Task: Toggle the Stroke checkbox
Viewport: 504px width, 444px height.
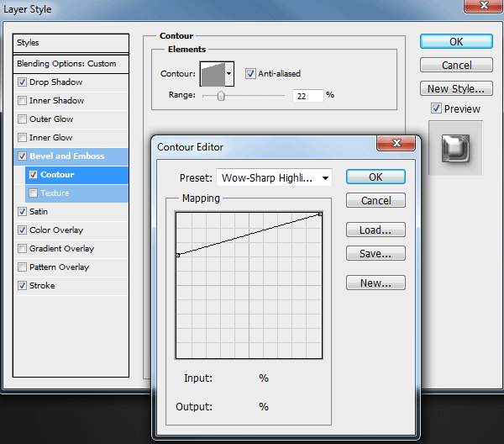Action: click(22, 285)
